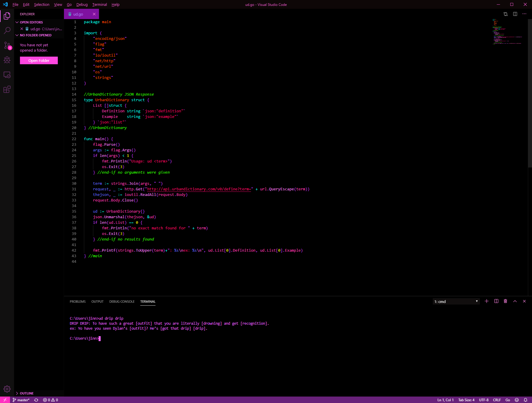The height and width of the screenshot is (403, 532).
Task: Open the View menu
Action: click(58, 4)
